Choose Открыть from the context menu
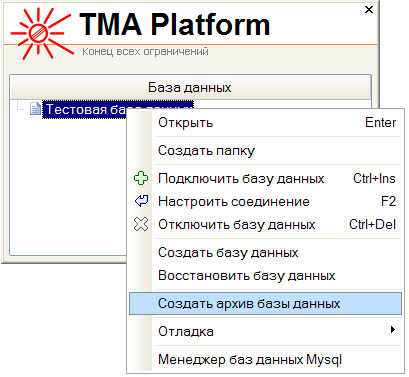409x377 pixels. [265, 122]
